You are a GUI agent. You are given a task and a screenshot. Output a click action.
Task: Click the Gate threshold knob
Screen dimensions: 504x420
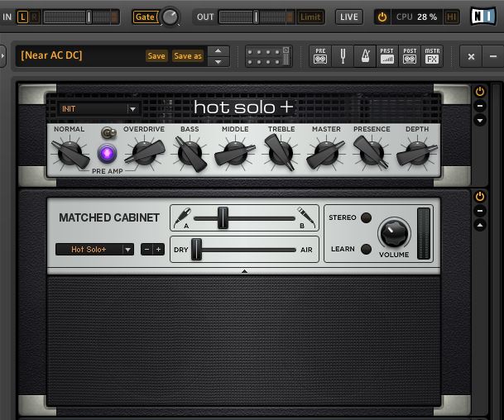click(x=170, y=17)
